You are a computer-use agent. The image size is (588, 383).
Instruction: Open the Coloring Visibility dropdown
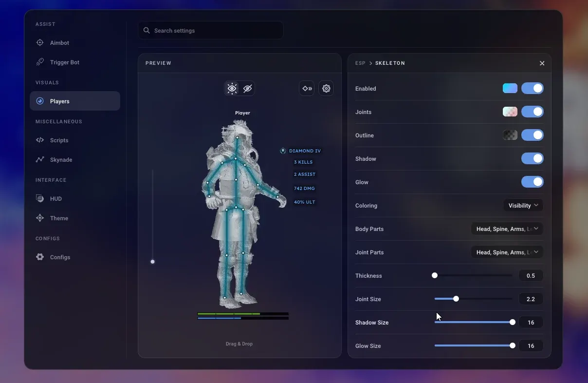pos(523,205)
